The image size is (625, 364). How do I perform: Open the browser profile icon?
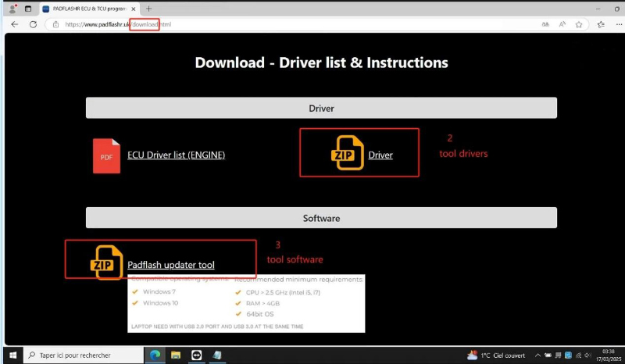pos(12,9)
